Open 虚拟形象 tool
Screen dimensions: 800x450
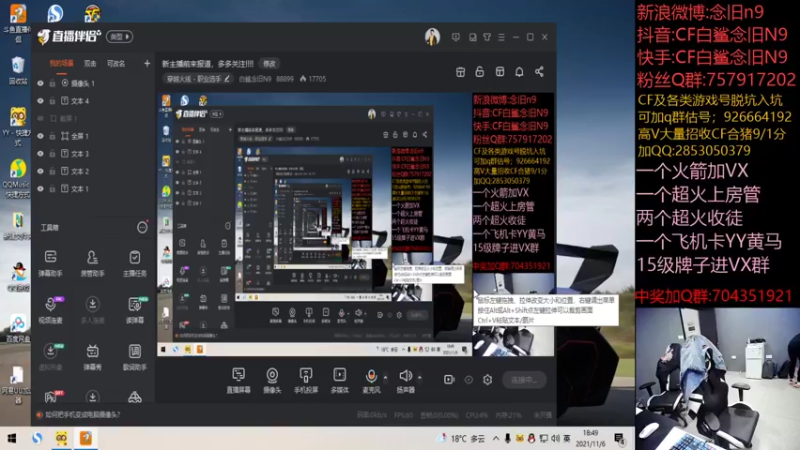[50, 357]
